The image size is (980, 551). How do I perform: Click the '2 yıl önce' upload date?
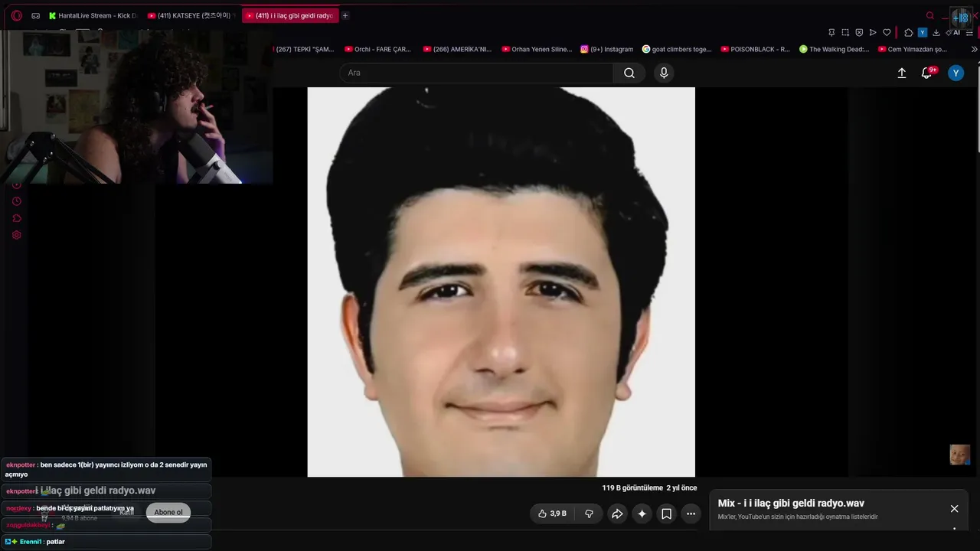tap(681, 488)
